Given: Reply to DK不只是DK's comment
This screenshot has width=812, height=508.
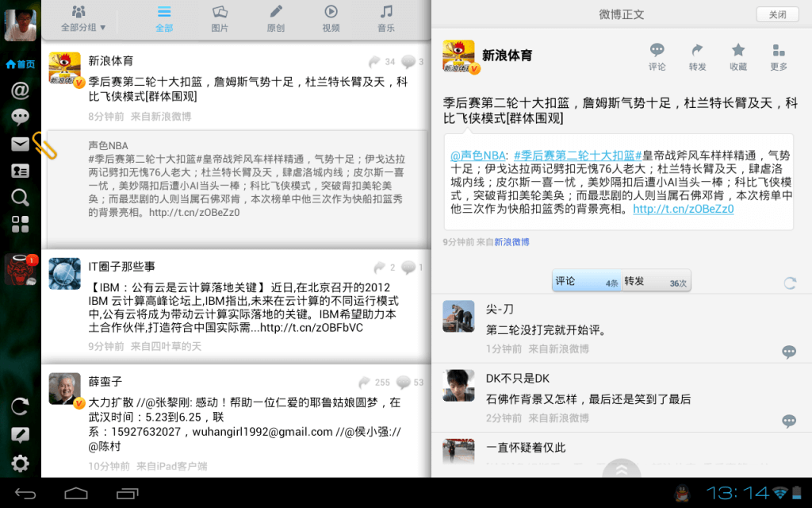Looking at the screenshot, I should (x=789, y=421).
